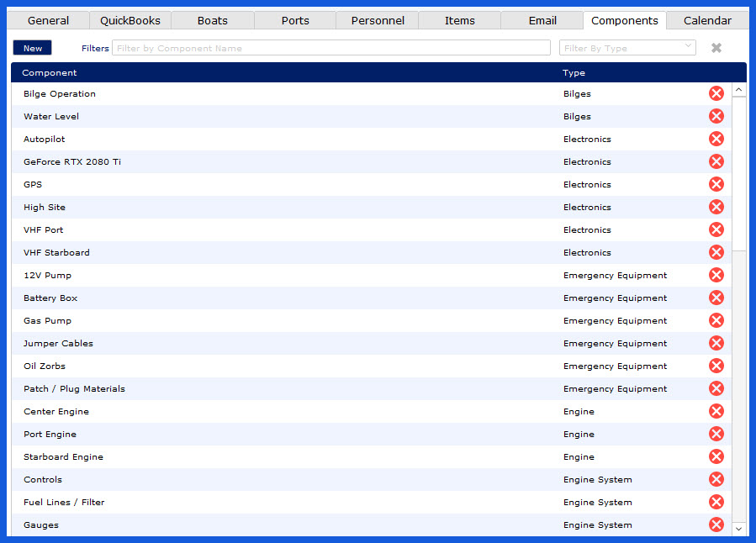Delete the Center Engine component
This screenshot has width=756, height=543.
pyautogui.click(x=716, y=411)
